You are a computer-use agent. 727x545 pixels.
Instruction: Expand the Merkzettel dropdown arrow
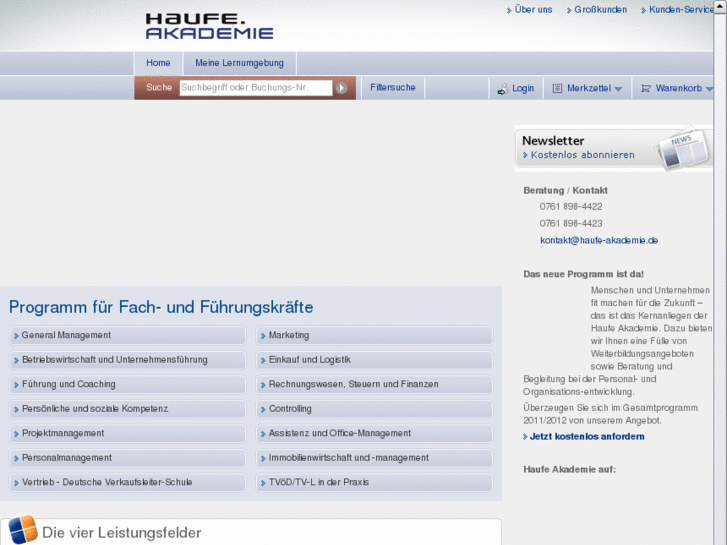[618, 89]
